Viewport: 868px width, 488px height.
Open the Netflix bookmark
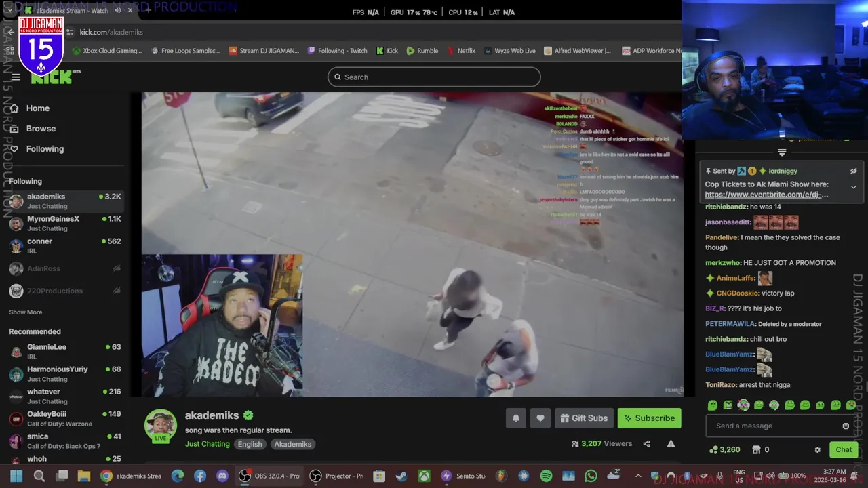point(460,51)
